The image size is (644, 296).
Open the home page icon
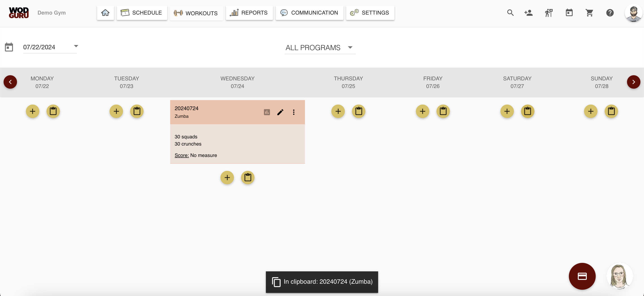click(x=105, y=13)
